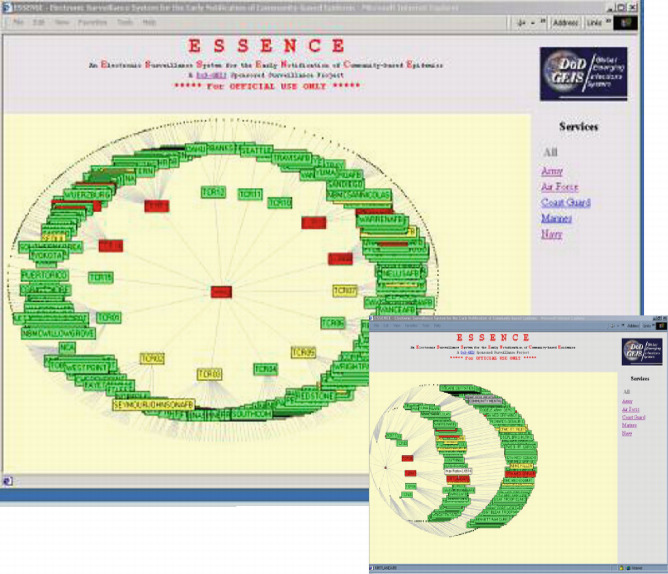Select the yellow TCR07 node

[x=344, y=290]
